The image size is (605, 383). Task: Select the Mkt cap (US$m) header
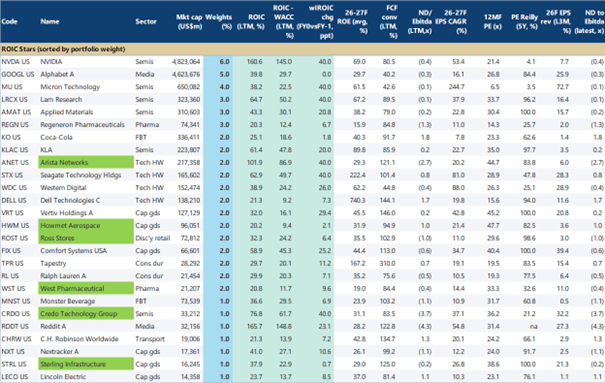(189, 22)
